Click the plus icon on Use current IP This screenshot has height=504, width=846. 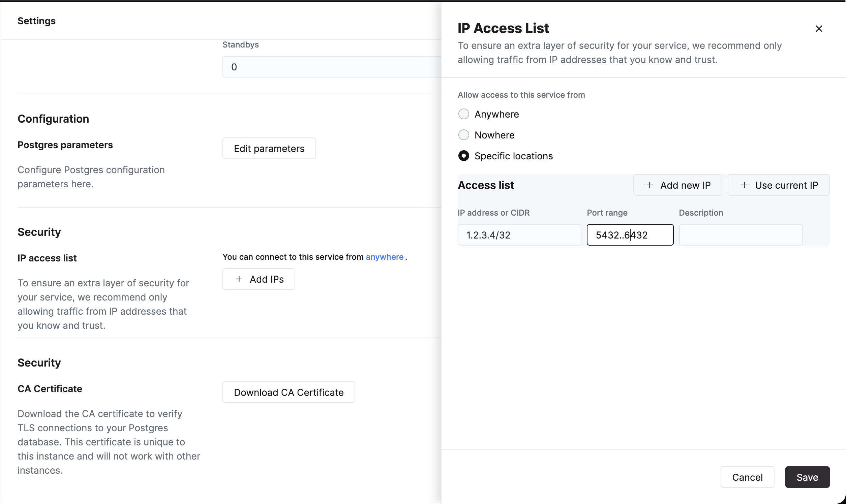pos(744,185)
